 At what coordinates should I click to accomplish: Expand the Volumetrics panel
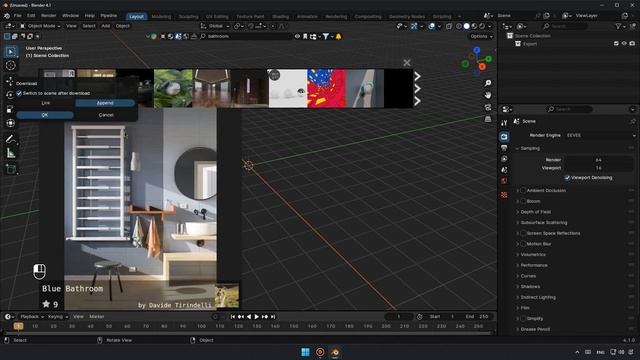click(x=533, y=255)
